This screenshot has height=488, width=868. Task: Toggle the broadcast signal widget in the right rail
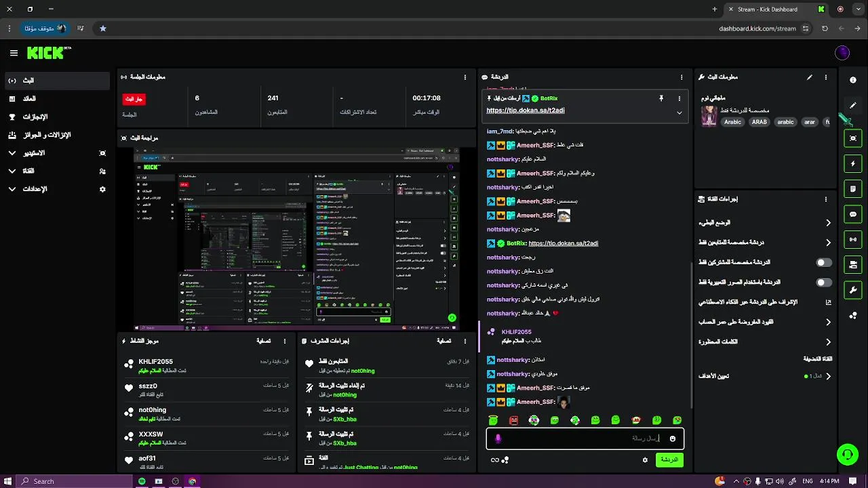[x=853, y=239]
